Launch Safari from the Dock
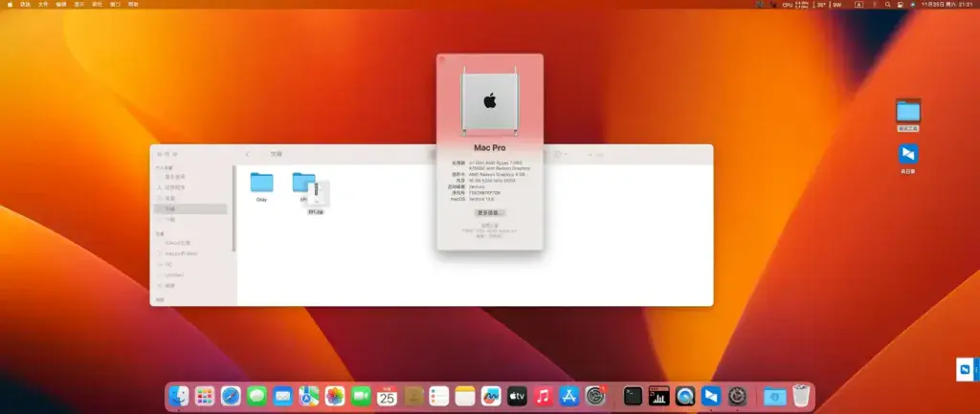 [x=231, y=396]
